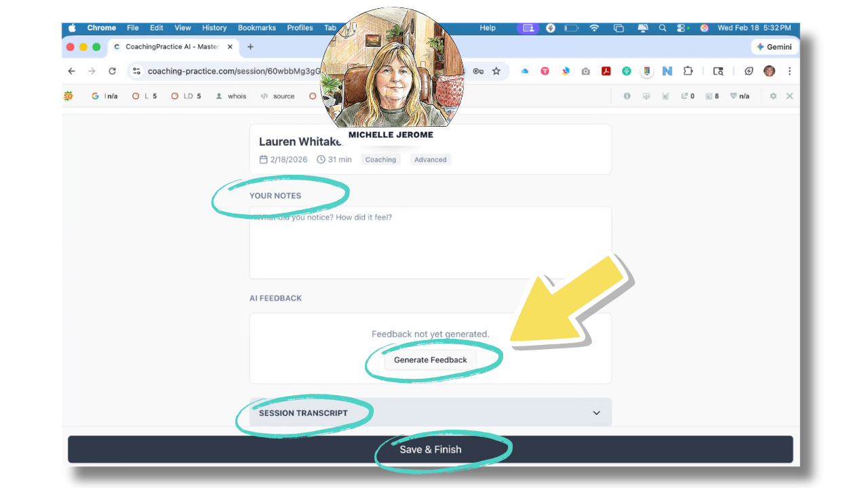The width and height of the screenshot is (868, 488).
Task: Click the whois link in SEO toolbar
Action: [x=231, y=96]
